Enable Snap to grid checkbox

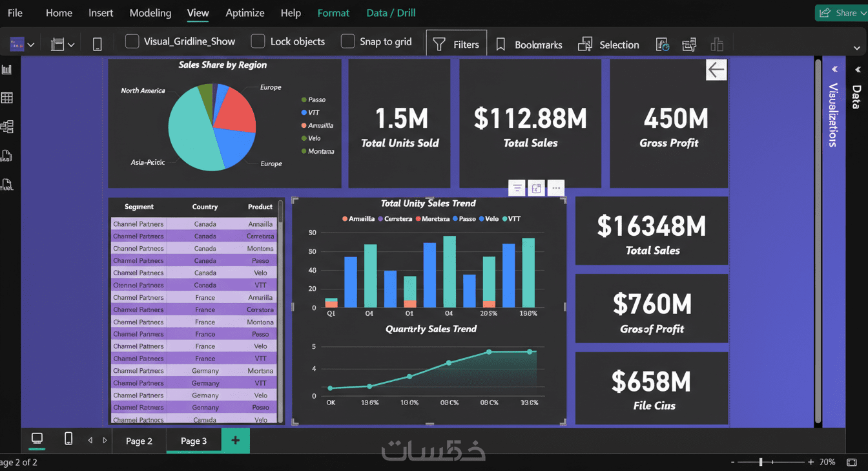click(x=347, y=41)
